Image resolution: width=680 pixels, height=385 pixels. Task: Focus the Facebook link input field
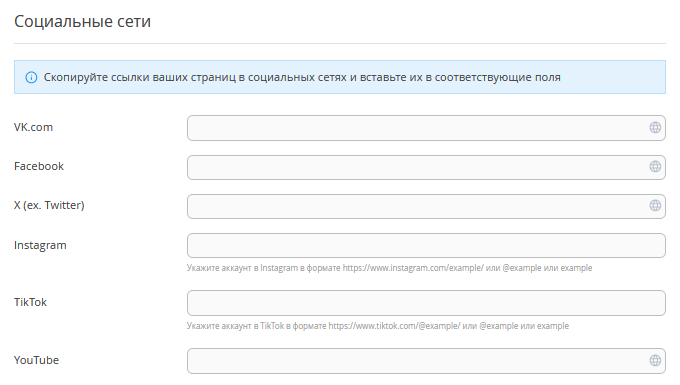426,167
